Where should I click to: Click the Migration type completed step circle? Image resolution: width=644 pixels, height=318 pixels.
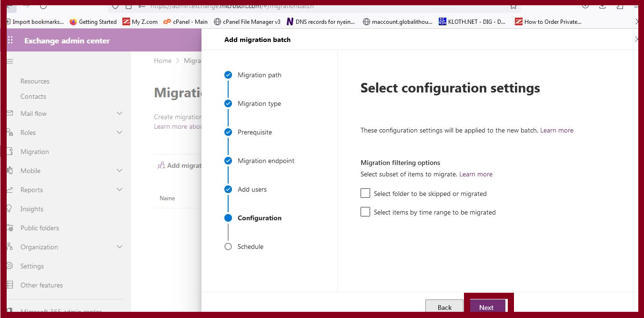pos(228,103)
